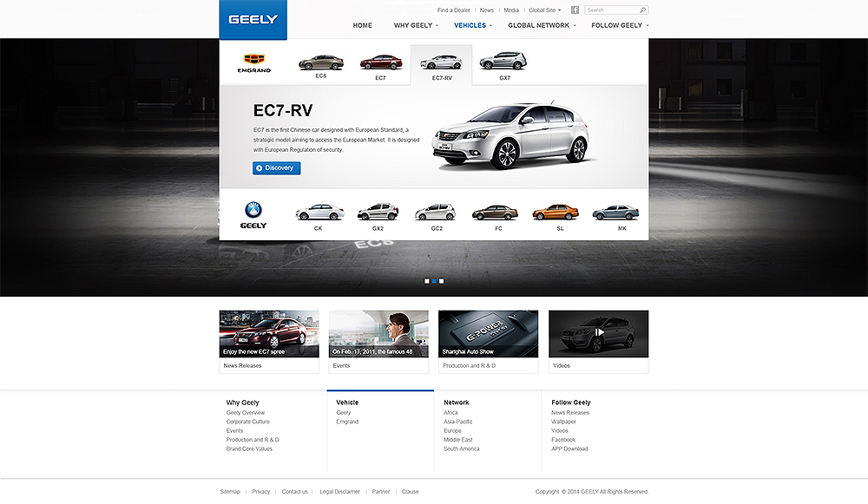Screen dimensions: 868x504
Task: Open Find a Dealer link
Action: click(x=453, y=10)
